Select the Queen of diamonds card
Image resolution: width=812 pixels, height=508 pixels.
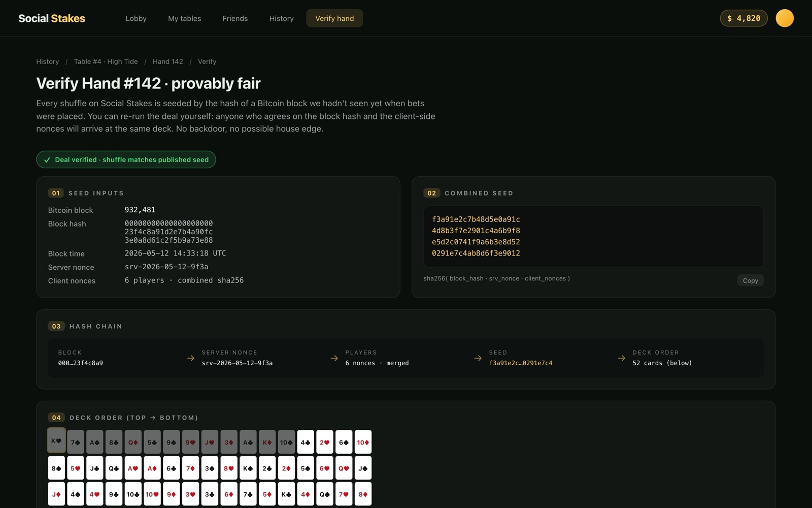pos(133,442)
